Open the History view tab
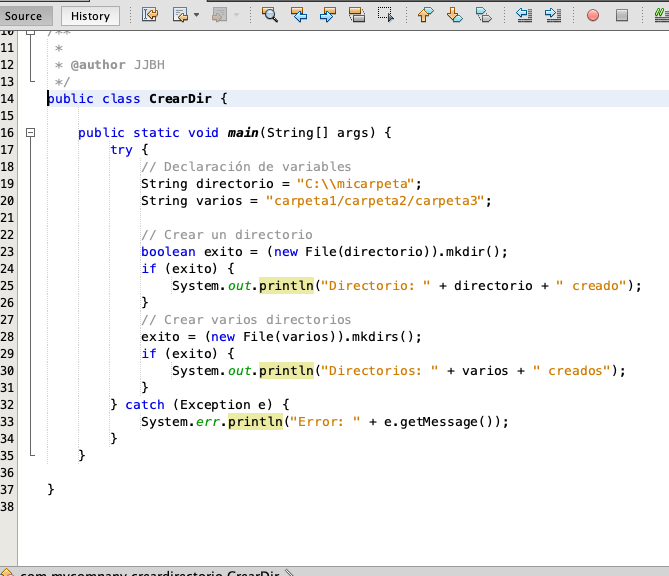Image resolution: width=669 pixels, height=576 pixels. (x=90, y=16)
